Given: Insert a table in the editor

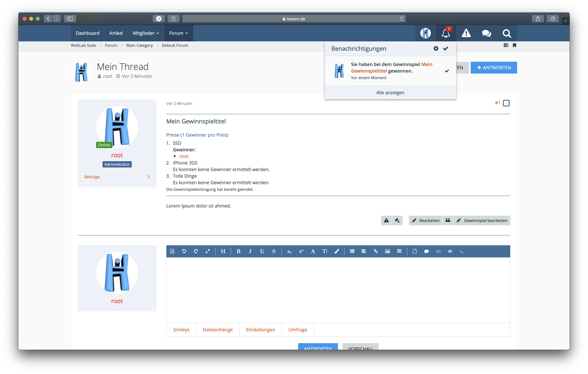Looking at the screenshot, I should pos(399,251).
